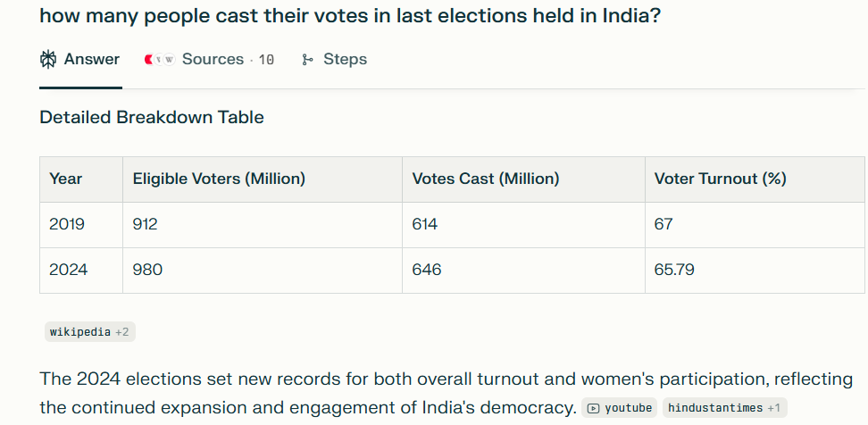
Task: Click the Steps branch icon
Action: 307,60
